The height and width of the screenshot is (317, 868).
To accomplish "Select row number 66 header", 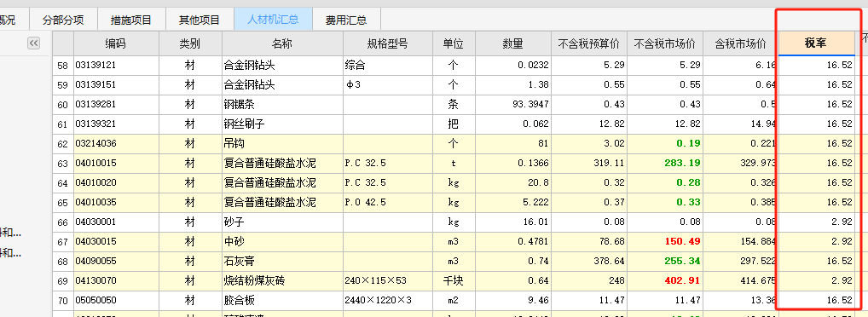I will [x=63, y=222].
